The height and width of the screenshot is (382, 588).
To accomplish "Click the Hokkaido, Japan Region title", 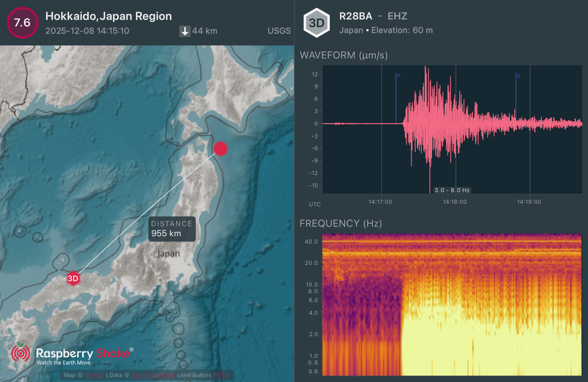I will click(x=108, y=16).
